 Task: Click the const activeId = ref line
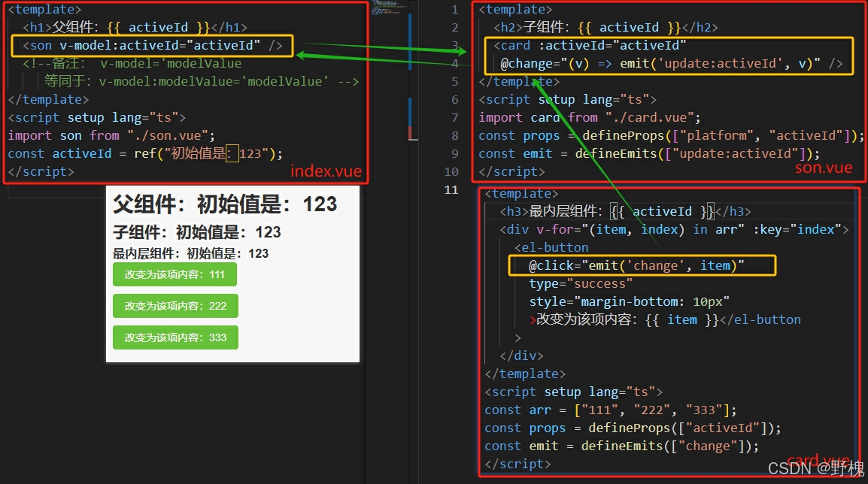tap(145, 153)
